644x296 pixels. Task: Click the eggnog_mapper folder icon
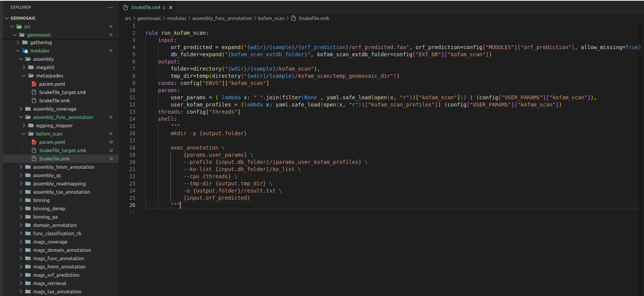[x=31, y=125]
